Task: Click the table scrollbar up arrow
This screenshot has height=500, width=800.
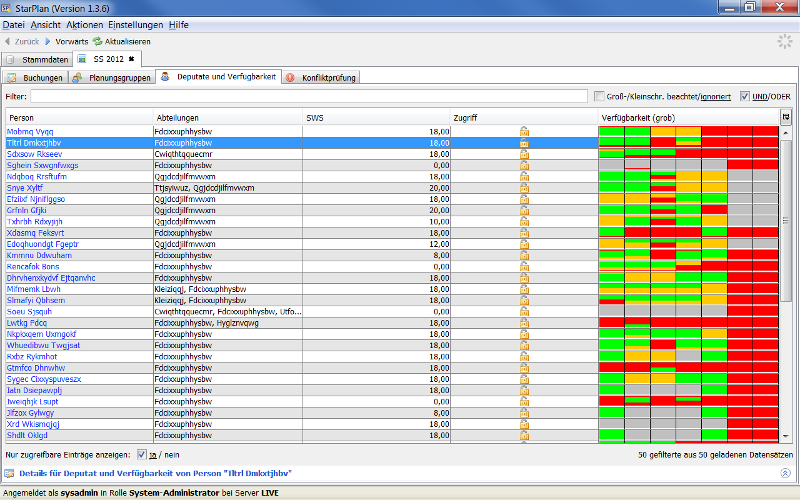Action: click(786, 132)
